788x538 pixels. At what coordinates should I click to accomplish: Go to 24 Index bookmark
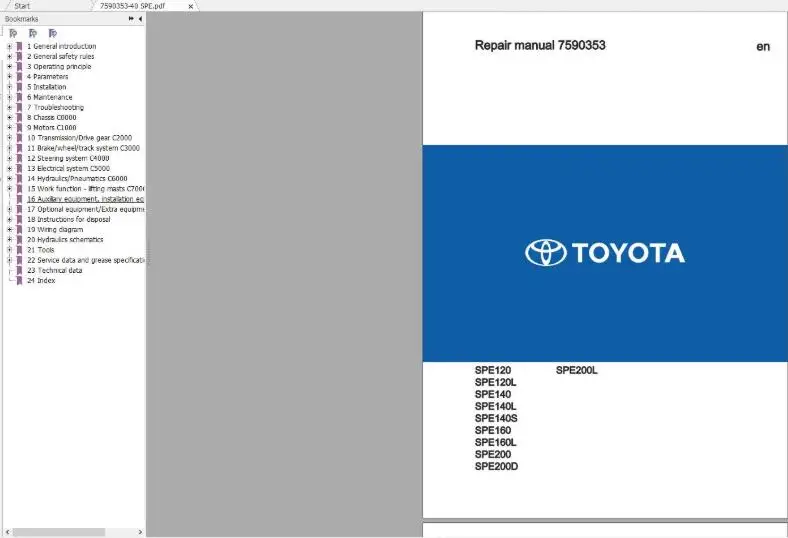41,280
